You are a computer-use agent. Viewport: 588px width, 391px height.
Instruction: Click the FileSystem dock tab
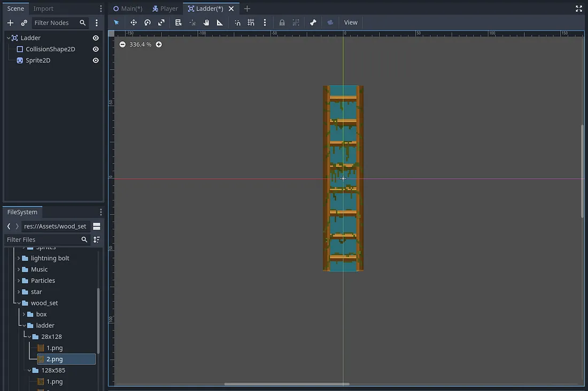(22, 212)
